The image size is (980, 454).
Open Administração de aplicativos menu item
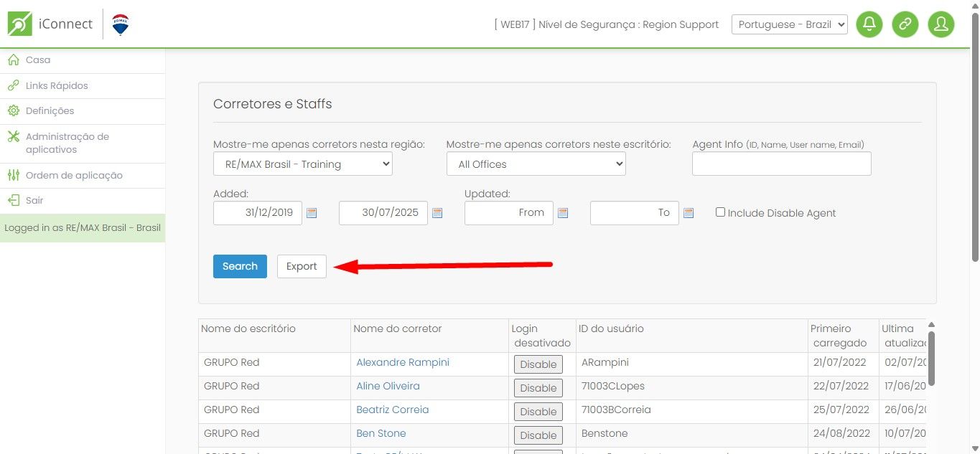83,143
